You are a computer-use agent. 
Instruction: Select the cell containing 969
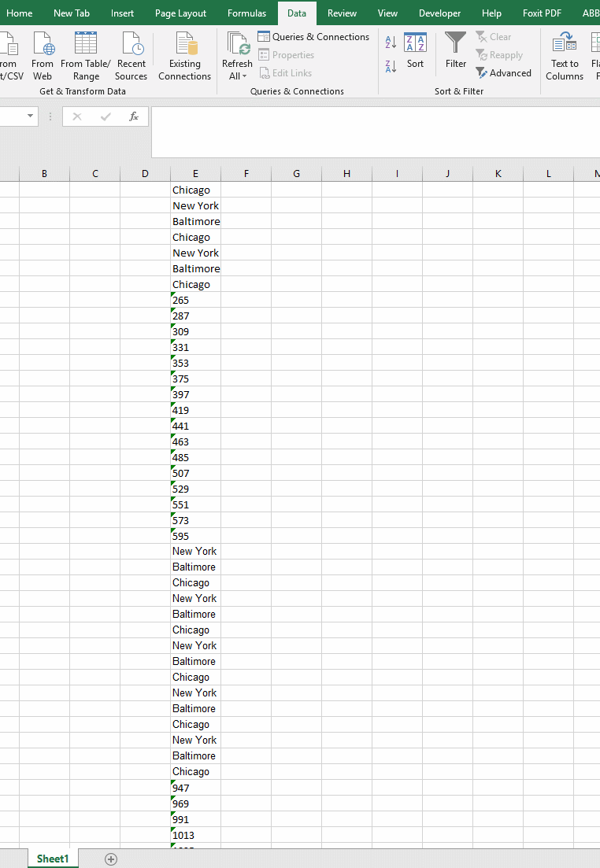pyautogui.click(x=195, y=803)
